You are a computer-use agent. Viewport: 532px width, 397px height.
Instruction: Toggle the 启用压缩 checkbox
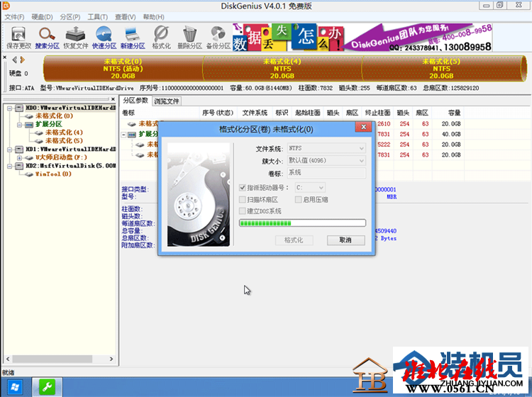click(x=298, y=199)
